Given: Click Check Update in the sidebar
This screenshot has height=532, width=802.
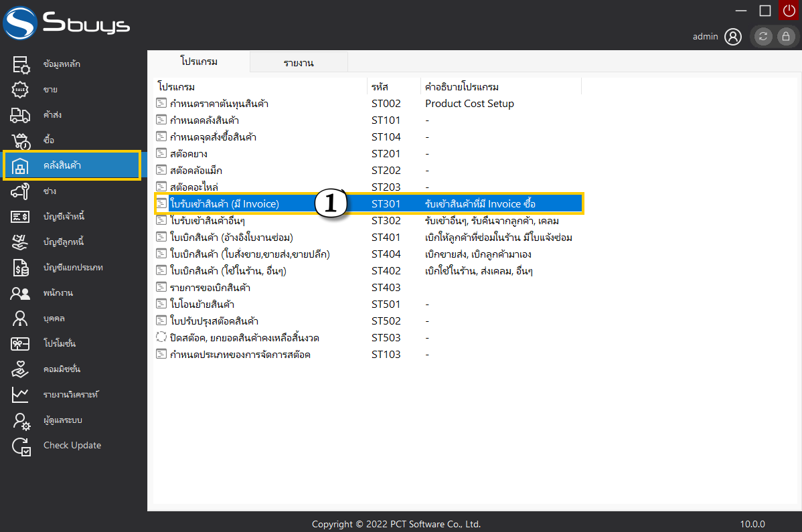Looking at the screenshot, I should pos(72,446).
